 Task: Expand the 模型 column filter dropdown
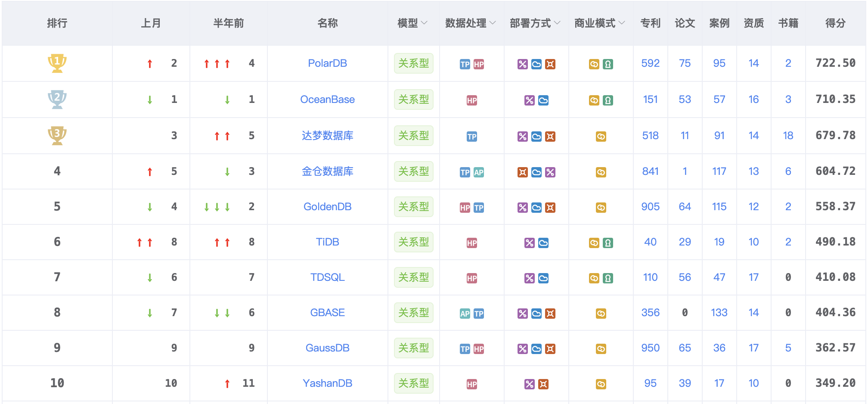tap(424, 23)
